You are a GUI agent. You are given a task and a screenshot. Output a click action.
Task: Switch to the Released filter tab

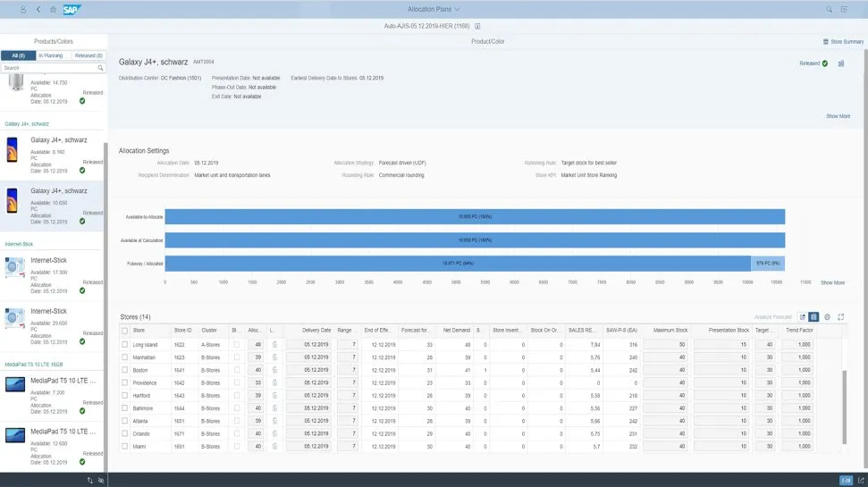coord(88,55)
